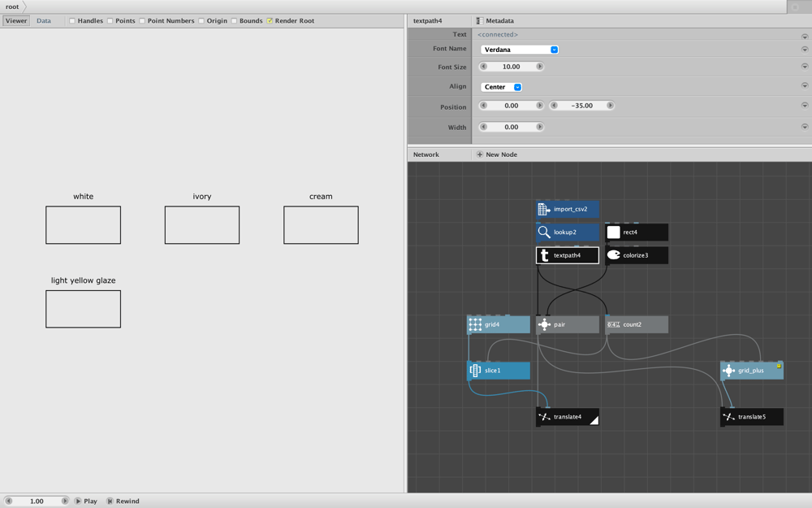Click the translate5 node icon
The height and width of the screenshot is (508, 812).
coord(728,417)
